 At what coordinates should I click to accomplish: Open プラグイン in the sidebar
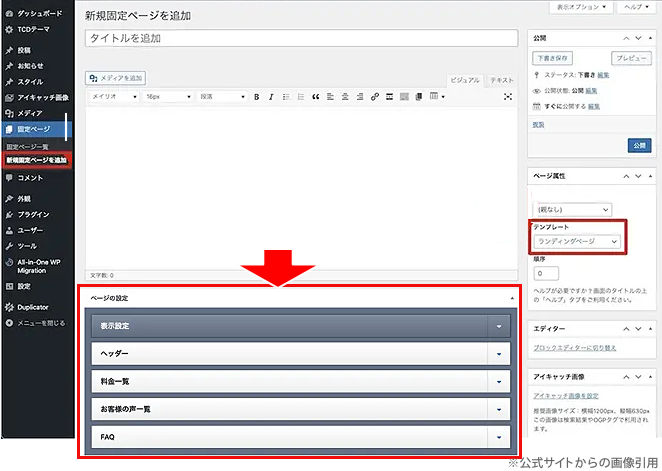[33, 214]
